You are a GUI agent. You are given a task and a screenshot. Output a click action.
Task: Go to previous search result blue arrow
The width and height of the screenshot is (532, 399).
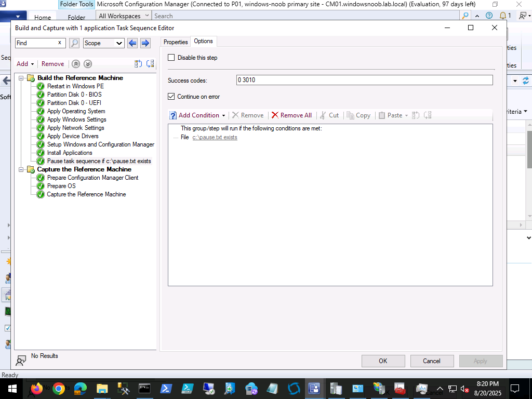point(132,43)
